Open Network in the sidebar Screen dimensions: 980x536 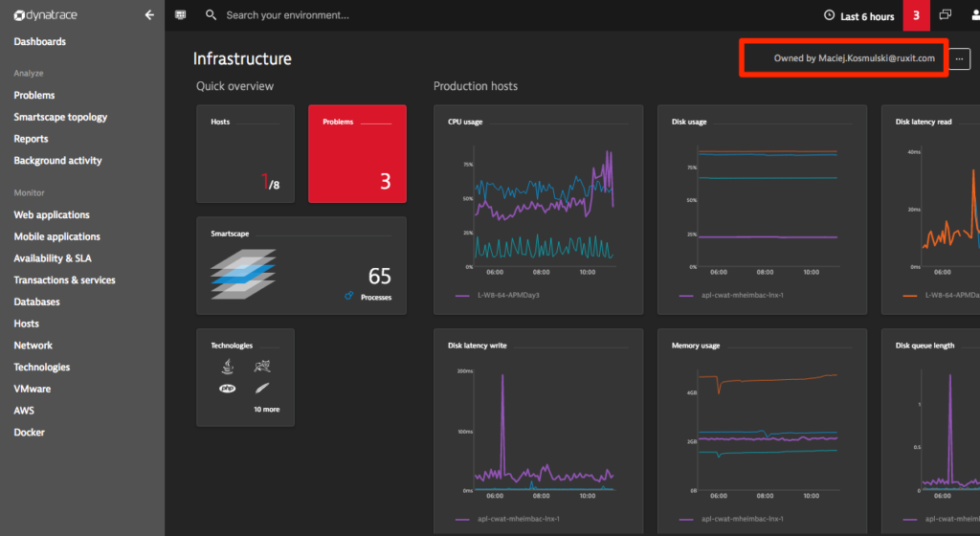[x=33, y=345]
